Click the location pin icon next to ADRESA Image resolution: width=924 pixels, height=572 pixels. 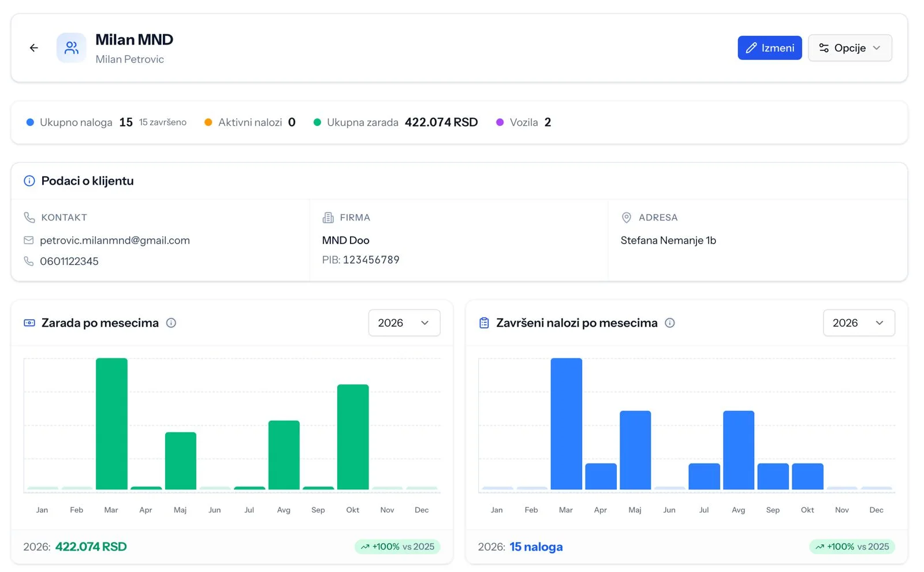[626, 218]
